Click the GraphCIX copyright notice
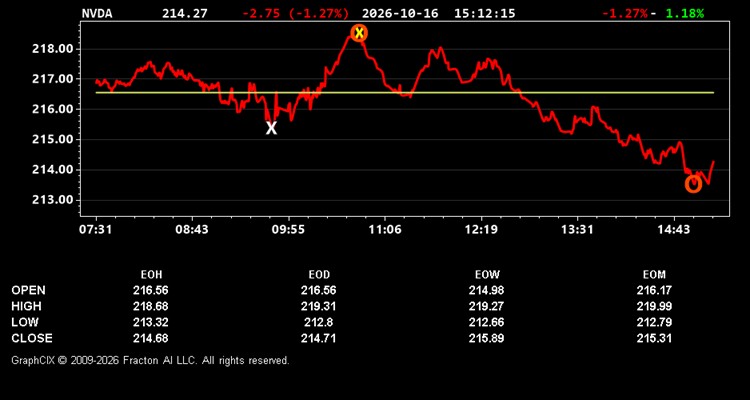This screenshot has width=750, height=400. (x=150, y=360)
